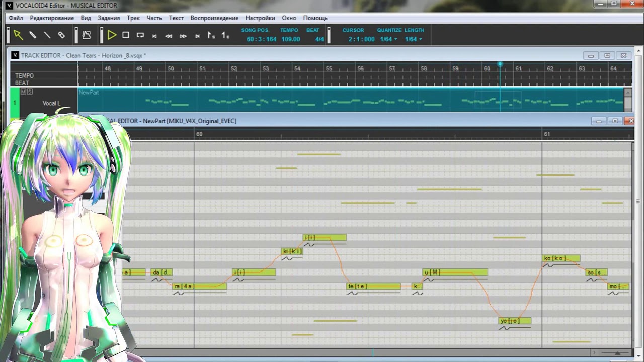This screenshot has height=362, width=644.
Task: Select the Arrow pointer tool
Action: [x=18, y=35]
